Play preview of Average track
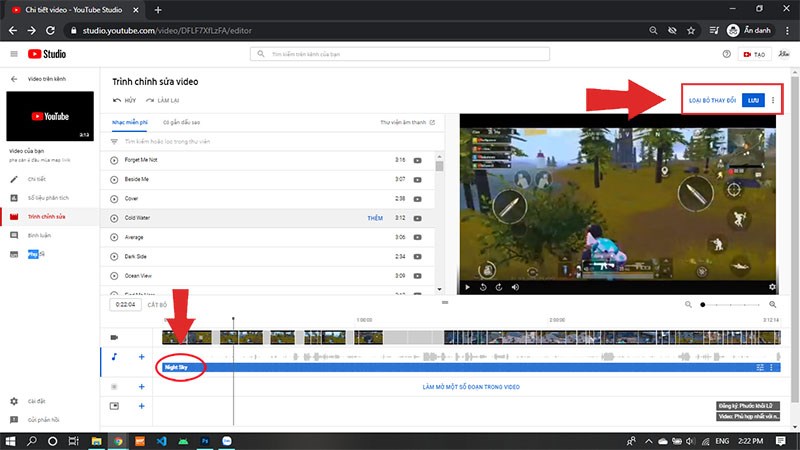Viewport: 800px width, 450px height. 114,237
